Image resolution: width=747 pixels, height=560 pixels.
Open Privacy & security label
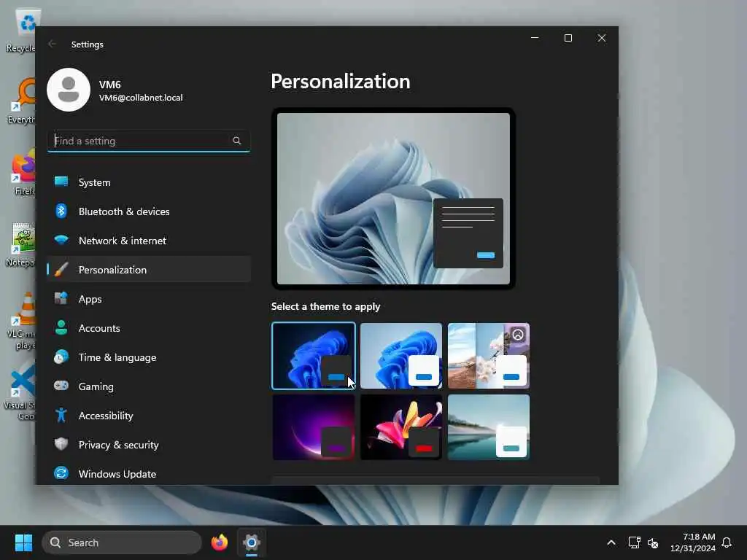coord(119,445)
